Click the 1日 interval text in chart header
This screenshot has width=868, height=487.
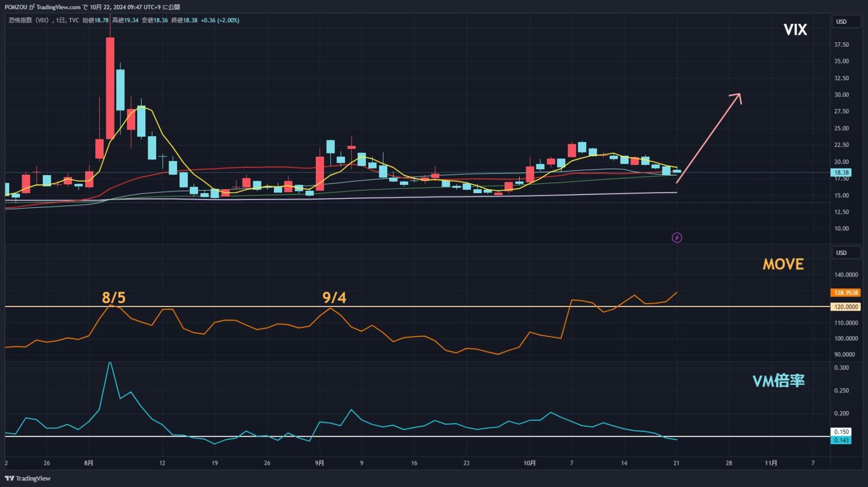pyautogui.click(x=61, y=20)
